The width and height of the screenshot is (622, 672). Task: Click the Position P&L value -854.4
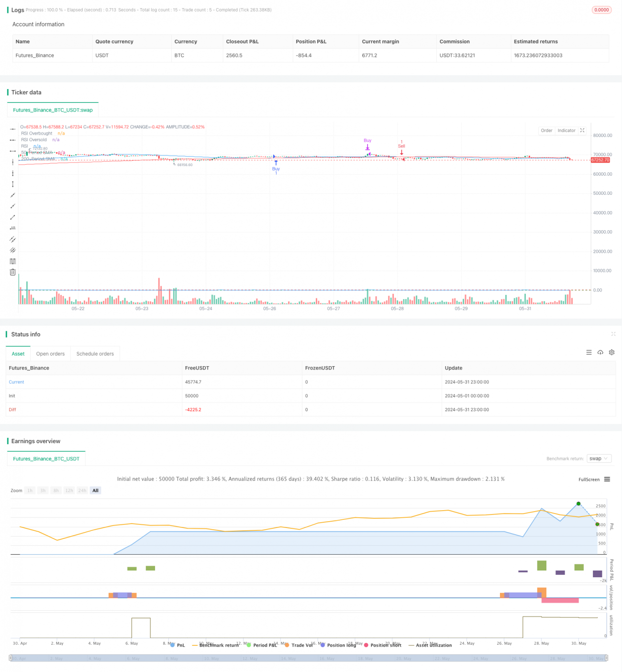point(303,56)
